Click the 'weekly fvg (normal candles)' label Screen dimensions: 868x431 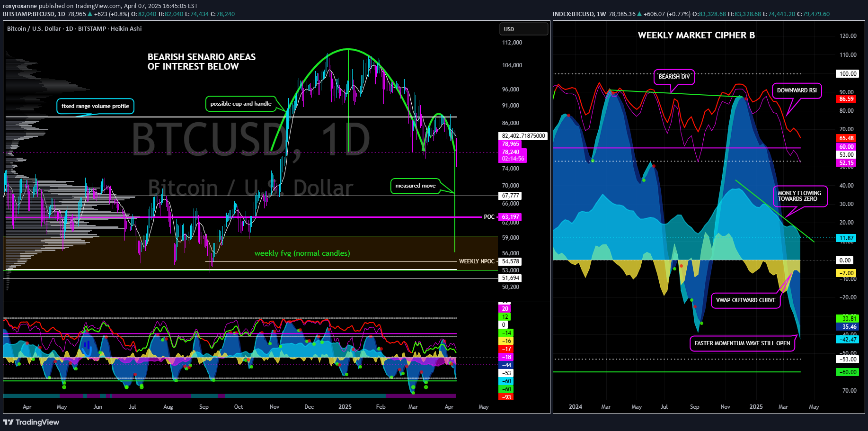(x=302, y=253)
